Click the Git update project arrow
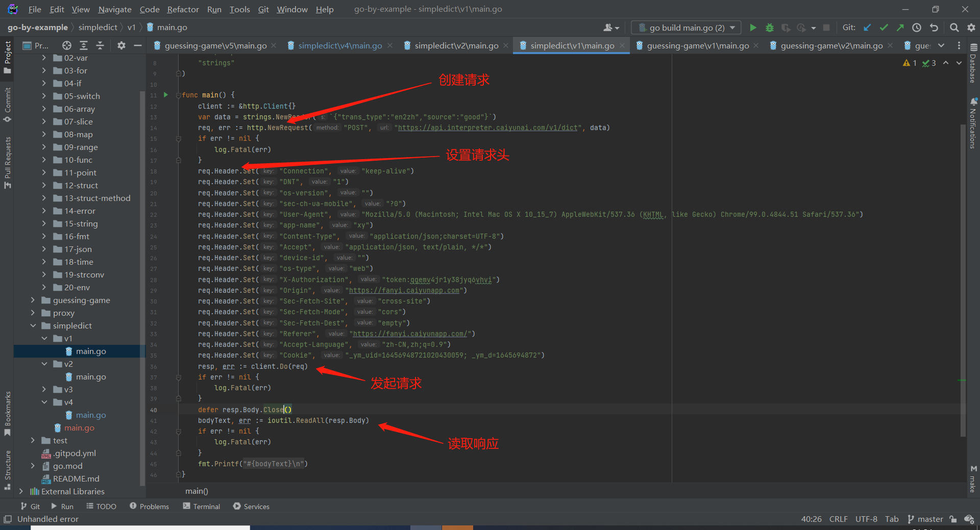Screen dimensions: 980x530 click(867, 28)
